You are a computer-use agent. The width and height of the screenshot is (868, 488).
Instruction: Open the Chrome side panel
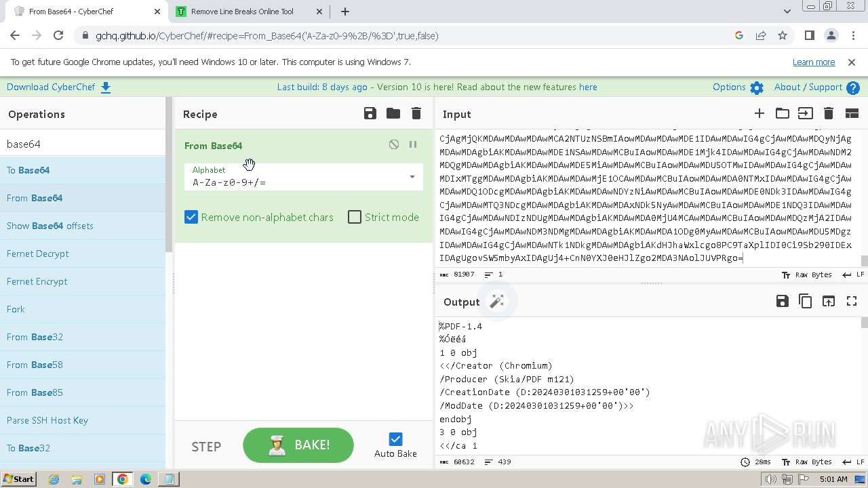(809, 35)
